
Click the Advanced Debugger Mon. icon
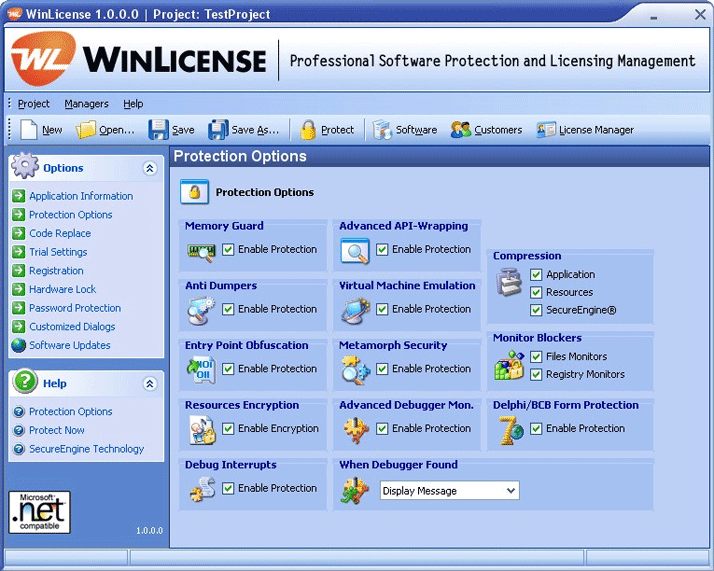356,430
